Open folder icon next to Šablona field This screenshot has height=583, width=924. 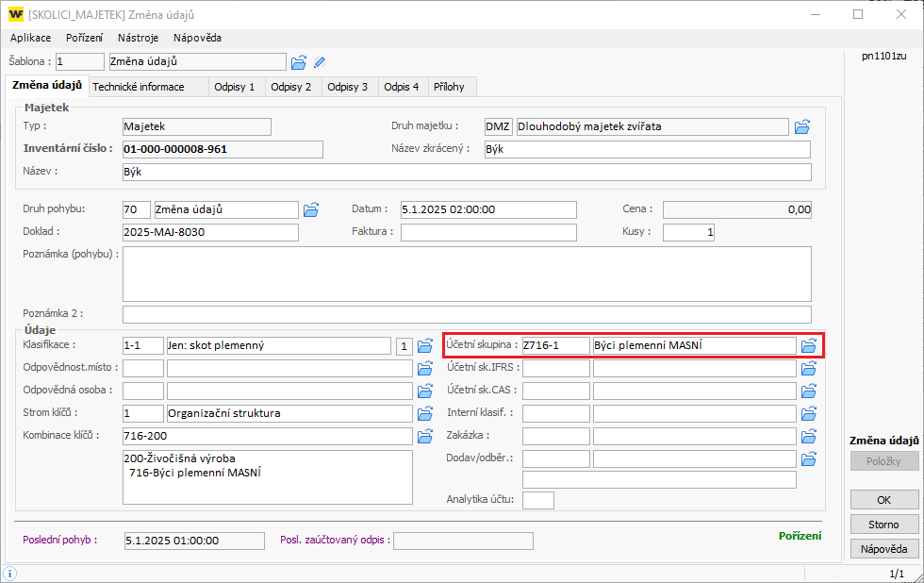click(299, 62)
